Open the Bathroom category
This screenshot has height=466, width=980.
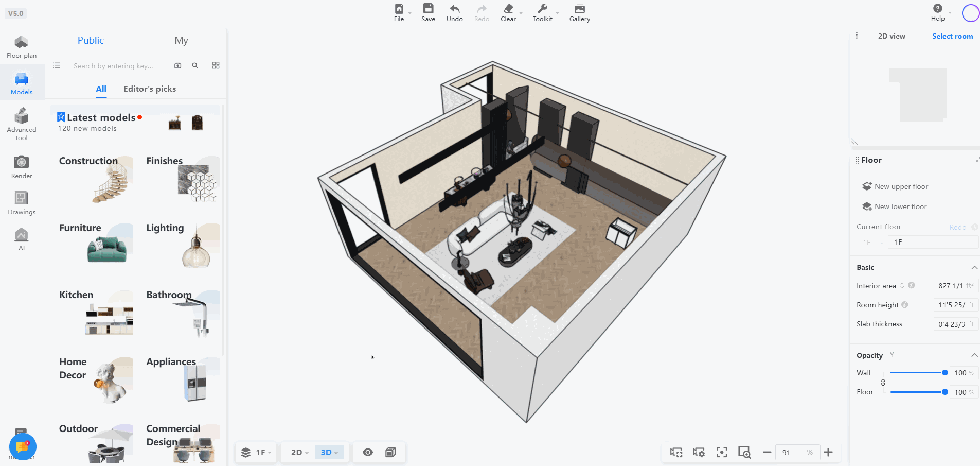point(183,313)
